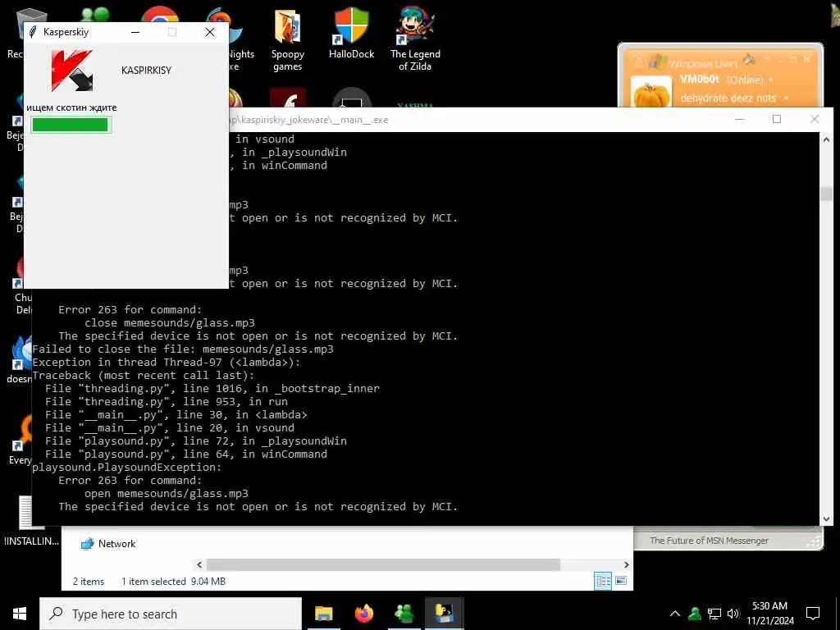Click the Kaspirkisy red K logo

point(72,71)
